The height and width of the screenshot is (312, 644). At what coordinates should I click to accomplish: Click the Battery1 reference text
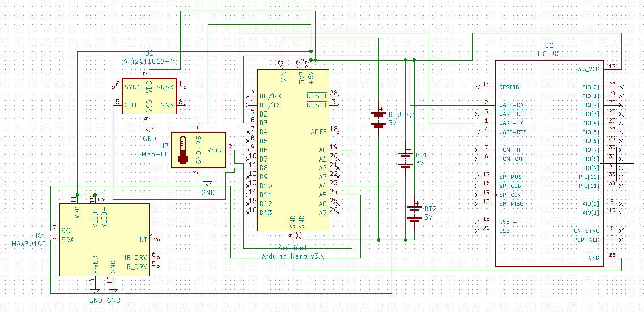point(402,115)
